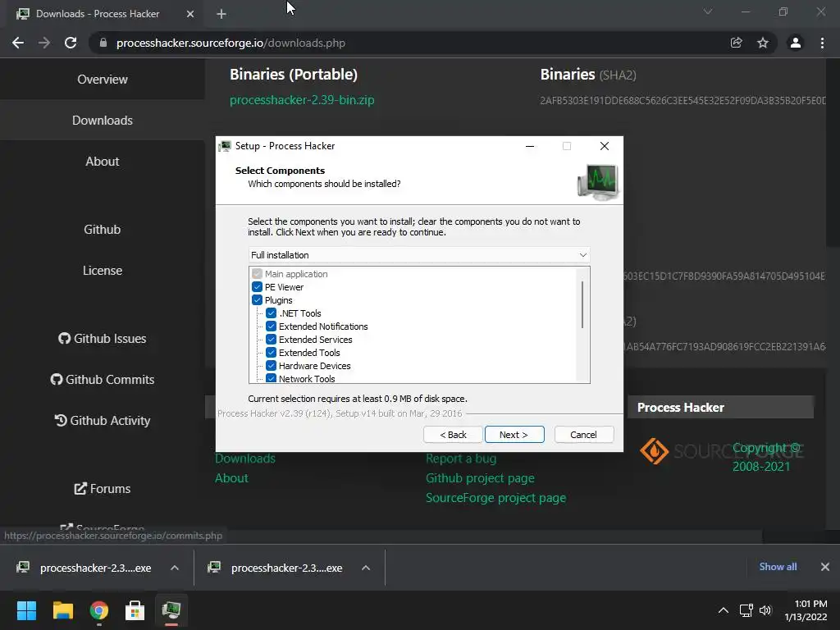Uncheck the .NET Tools plugin
840x630 pixels.
271,313
